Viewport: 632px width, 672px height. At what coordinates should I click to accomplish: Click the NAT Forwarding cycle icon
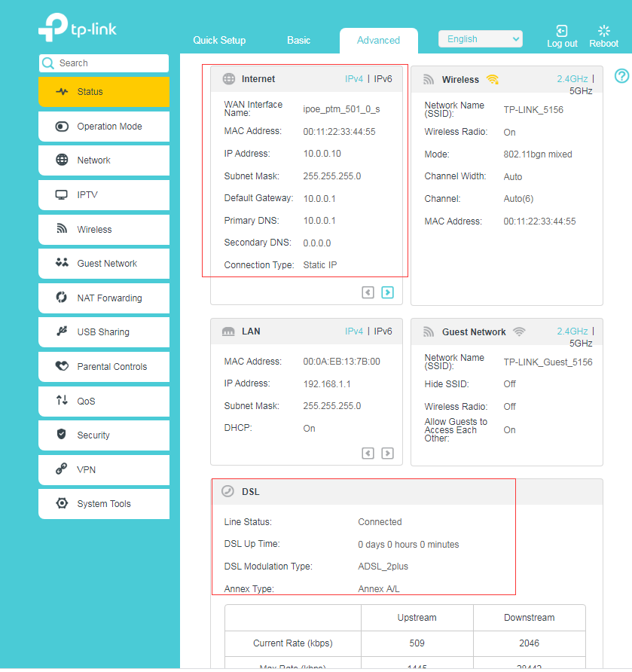(62, 297)
